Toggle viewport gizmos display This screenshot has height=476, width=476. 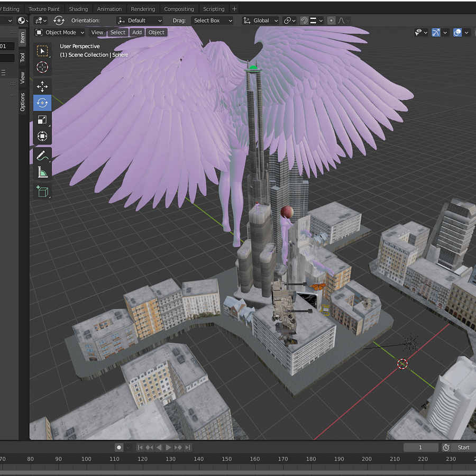tap(436, 32)
